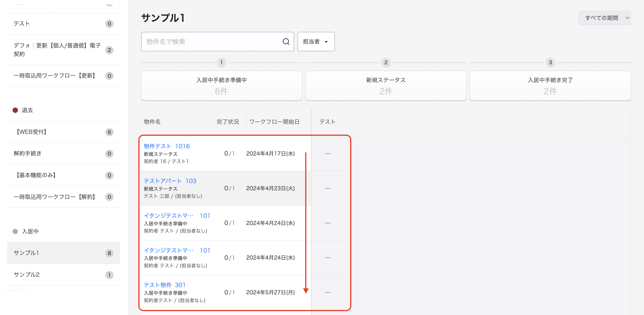Image resolution: width=644 pixels, height=315 pixels.
Task: Select デフォ：更新【個人/普通借】電子契約 workflow
Action: click(64, 50)
